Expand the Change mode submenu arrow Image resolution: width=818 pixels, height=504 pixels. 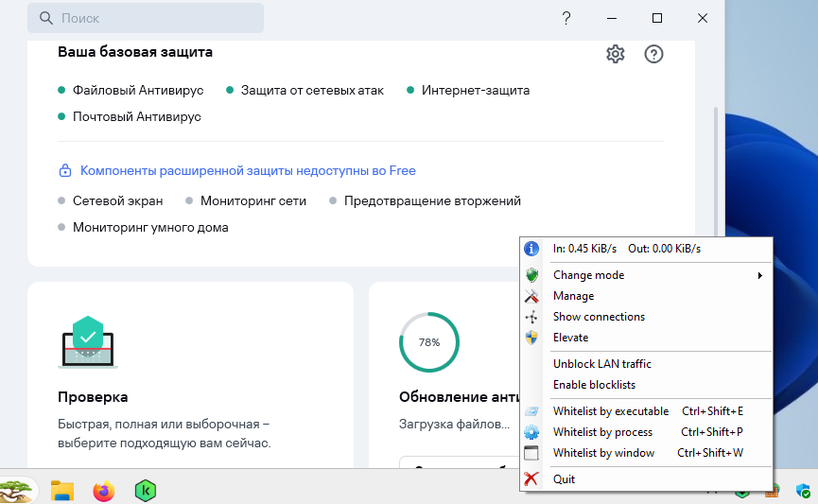pos(760,275)
